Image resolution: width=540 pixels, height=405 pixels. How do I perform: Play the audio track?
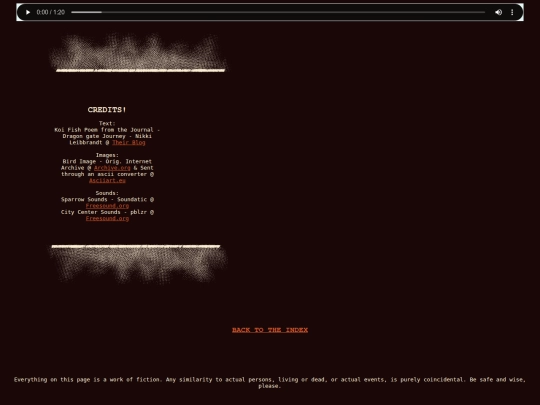28,12
